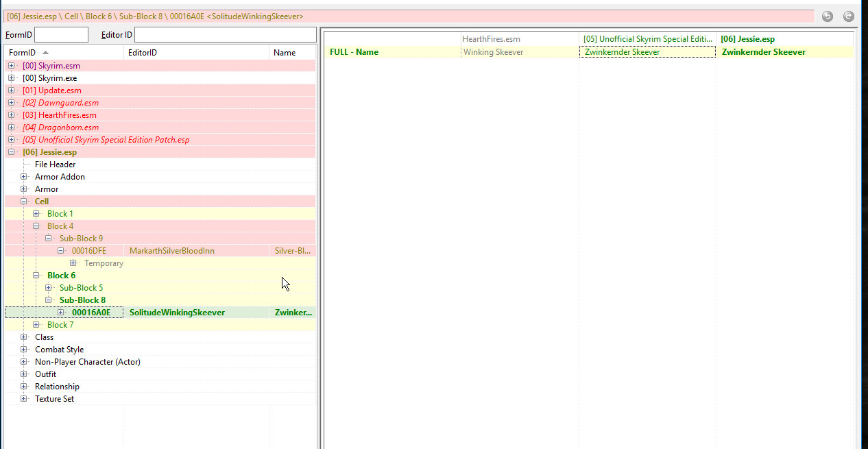Select the Texture Set group
868x449 pixels.
click(54, 399)
